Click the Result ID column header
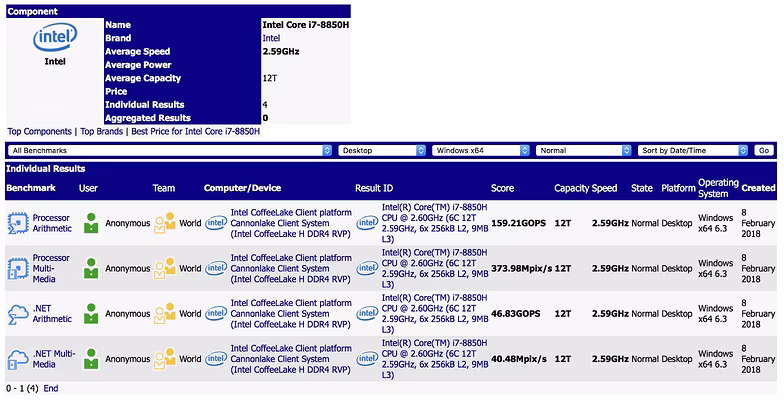This screenshot has width=784, height=400. coord(374,188)
